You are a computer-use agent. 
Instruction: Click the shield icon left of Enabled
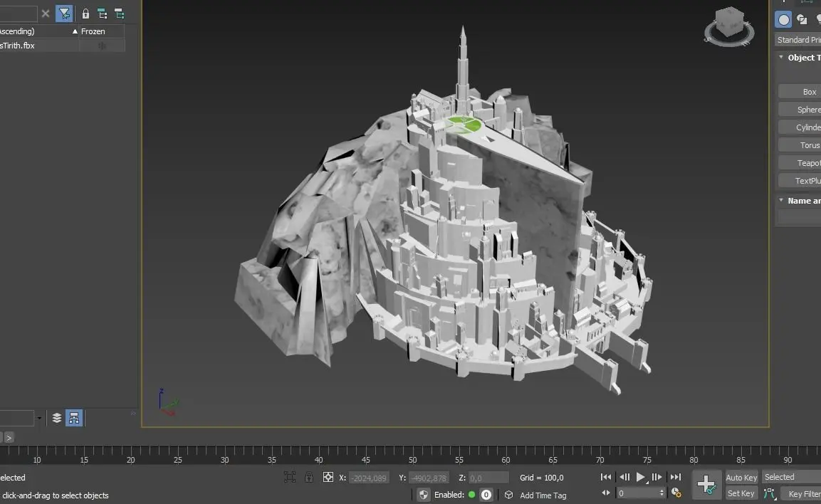pos(424,495)
